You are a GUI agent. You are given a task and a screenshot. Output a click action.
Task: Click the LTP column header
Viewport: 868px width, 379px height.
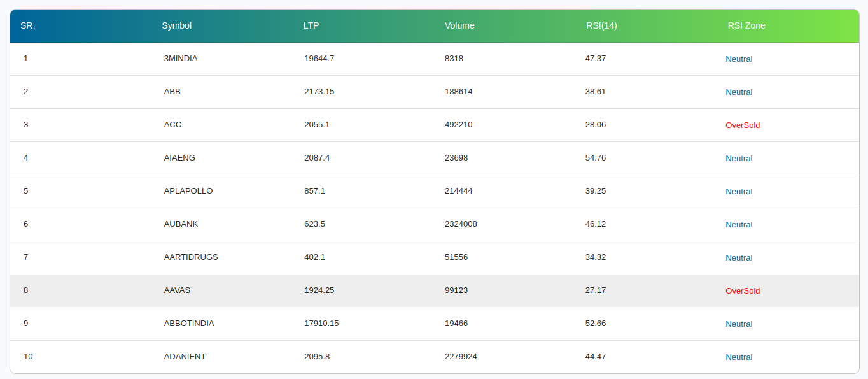311,25
